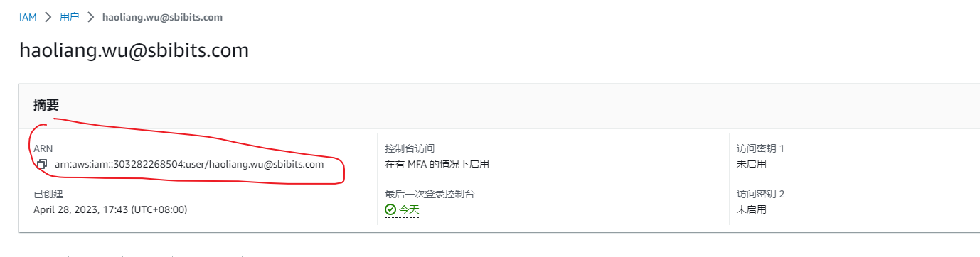Image resolution: width=980 pixels, height=257 pixels.
Task: Select the haoliang.wu@sbibits.com breadcrumb item
Action: coord(162,17)
